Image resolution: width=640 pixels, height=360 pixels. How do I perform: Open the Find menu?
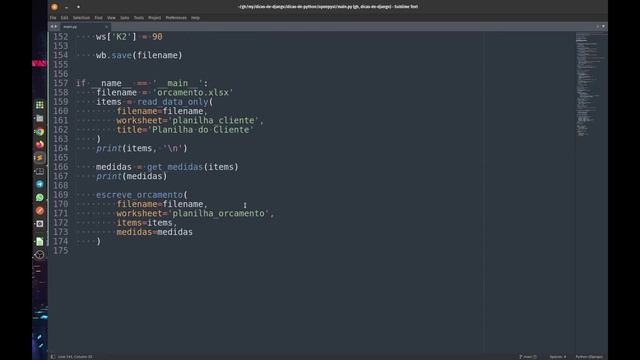coord(98,18)
